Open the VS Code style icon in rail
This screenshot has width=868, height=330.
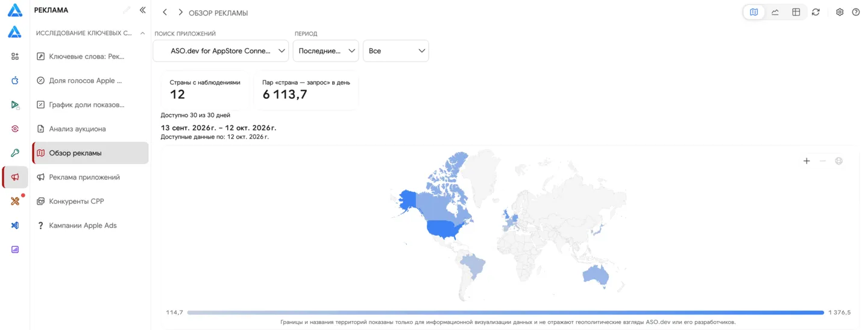tap(15, 225)
